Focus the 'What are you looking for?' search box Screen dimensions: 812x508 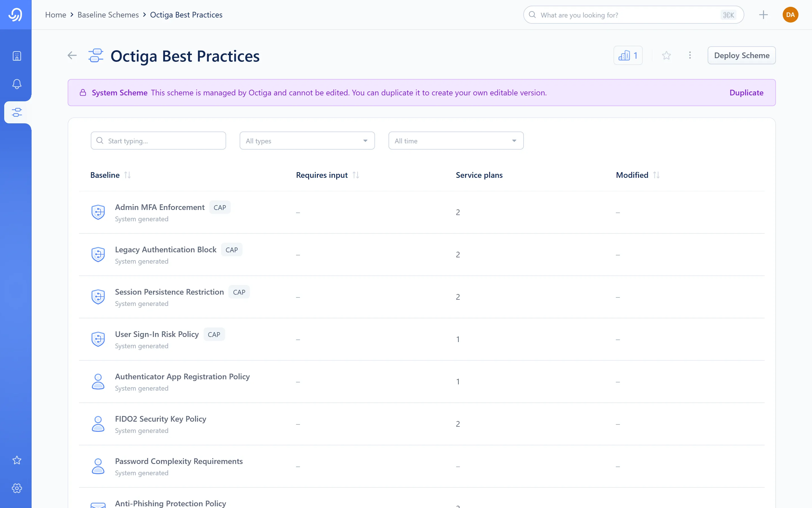(x=634, y=15)
